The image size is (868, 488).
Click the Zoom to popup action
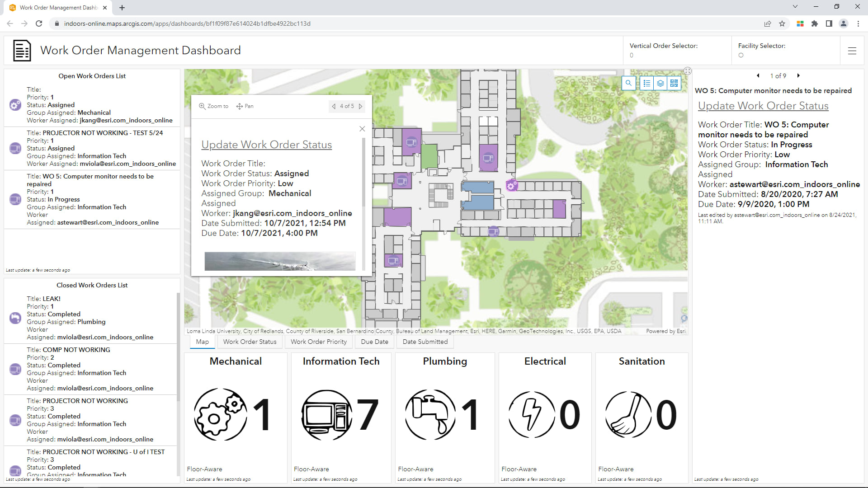(x=214, y=106)
